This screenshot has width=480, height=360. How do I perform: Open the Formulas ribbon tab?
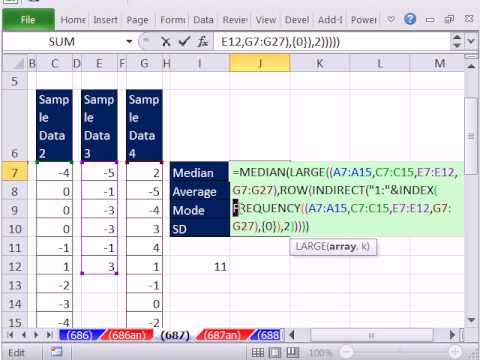pos(172,20)
